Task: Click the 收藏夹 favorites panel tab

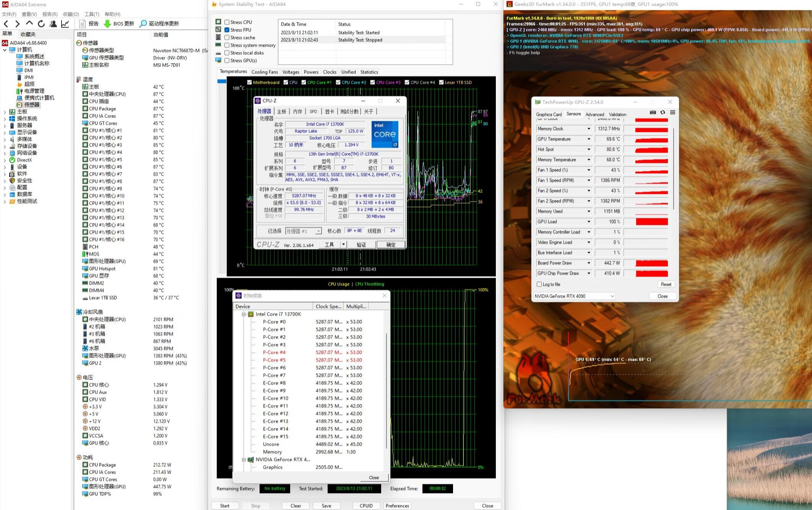Action: tap(28, 34)
